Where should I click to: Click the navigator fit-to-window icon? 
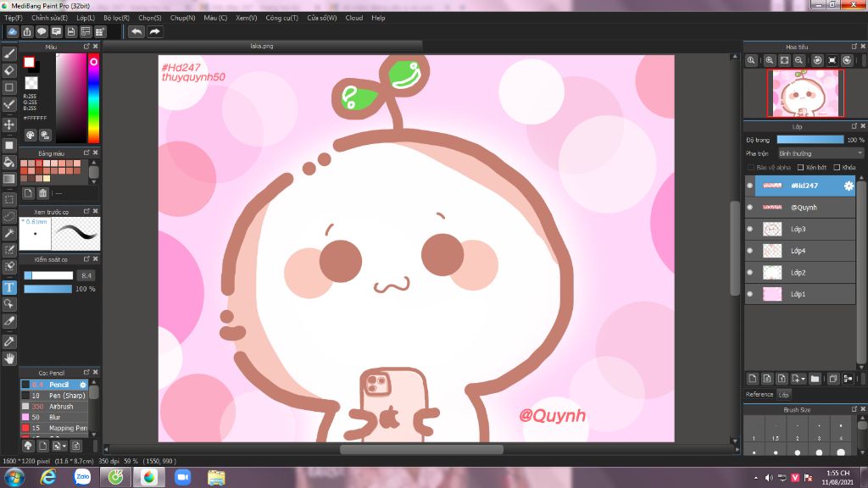point(784,60)
